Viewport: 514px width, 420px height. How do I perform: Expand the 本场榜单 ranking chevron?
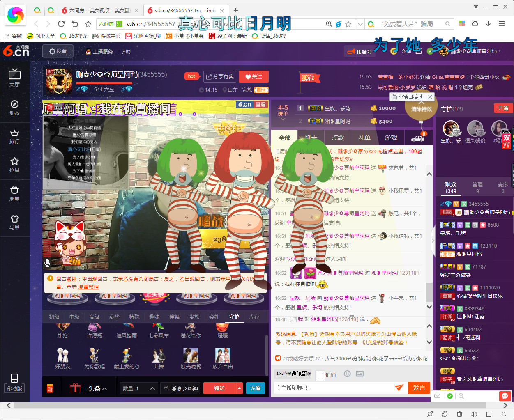[283, 119]
